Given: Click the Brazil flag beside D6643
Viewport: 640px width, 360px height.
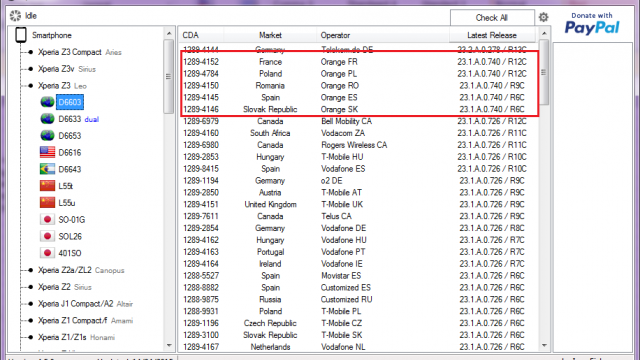Looking at the screenshot, I should pos(47,169).
